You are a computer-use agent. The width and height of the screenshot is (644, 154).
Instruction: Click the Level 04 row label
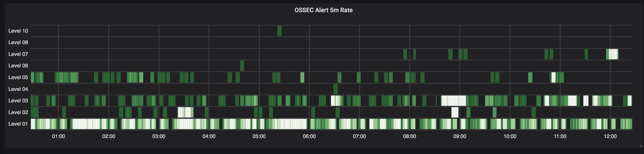18,89
